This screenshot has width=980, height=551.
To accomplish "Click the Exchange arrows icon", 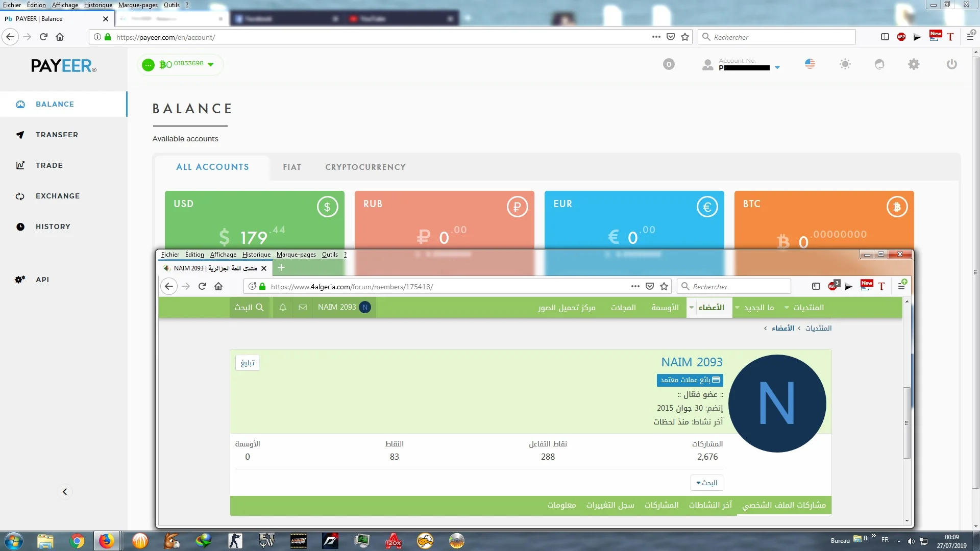I will coord(20,196).
